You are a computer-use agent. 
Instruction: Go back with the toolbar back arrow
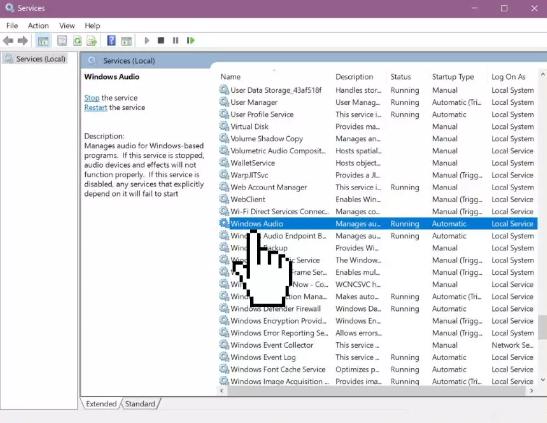tap(8, 41)
